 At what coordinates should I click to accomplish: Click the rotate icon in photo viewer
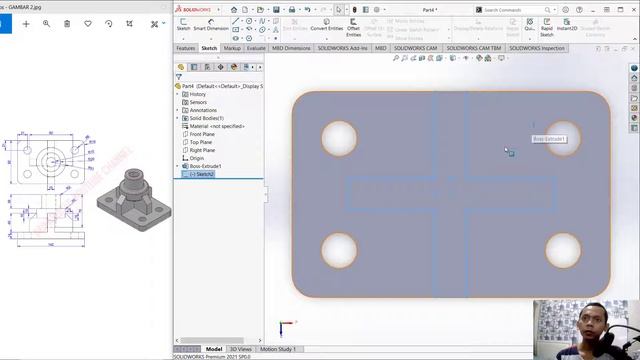pos(109,24)
